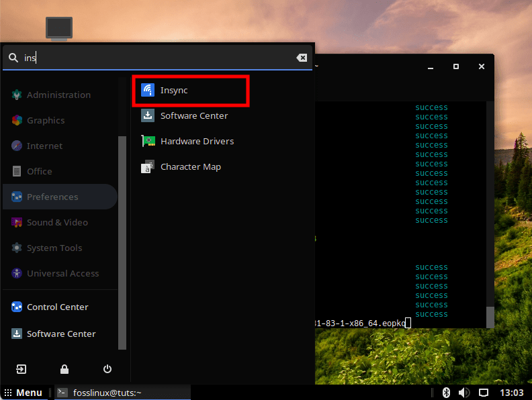Click the eopkg text in terminal

pos(394,323)
